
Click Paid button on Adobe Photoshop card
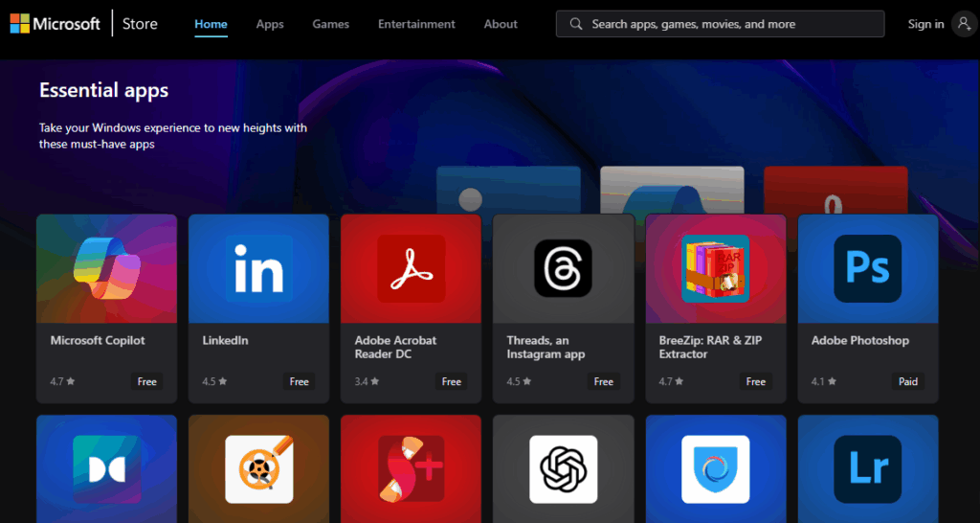click(x=907, y=381)
